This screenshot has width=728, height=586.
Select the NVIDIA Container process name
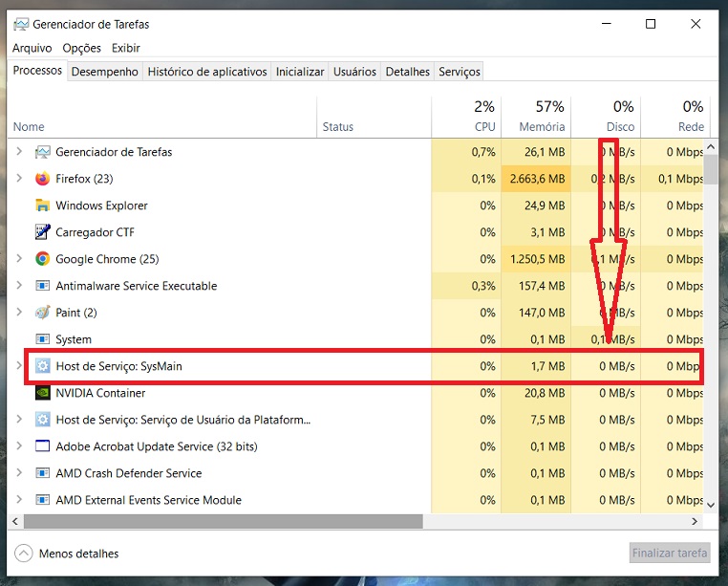click(x=100, y=393)
